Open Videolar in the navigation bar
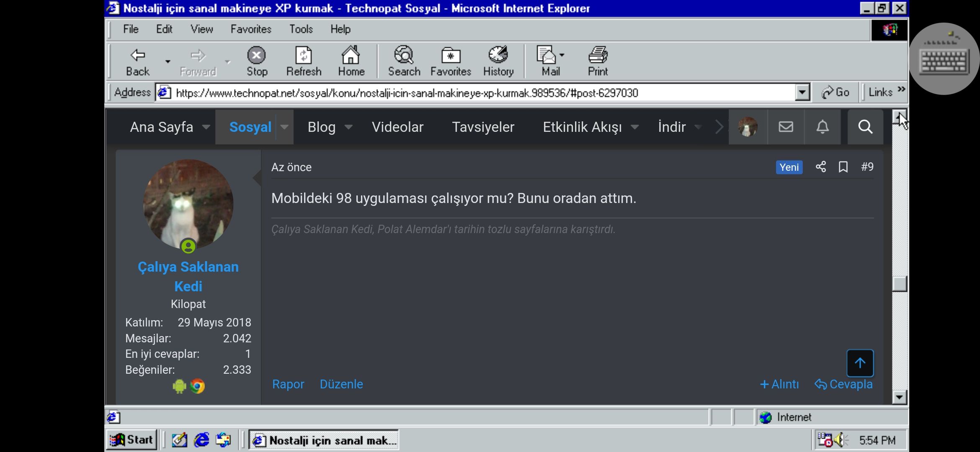Screen dimensions: 980x452 tap(397, 127)
